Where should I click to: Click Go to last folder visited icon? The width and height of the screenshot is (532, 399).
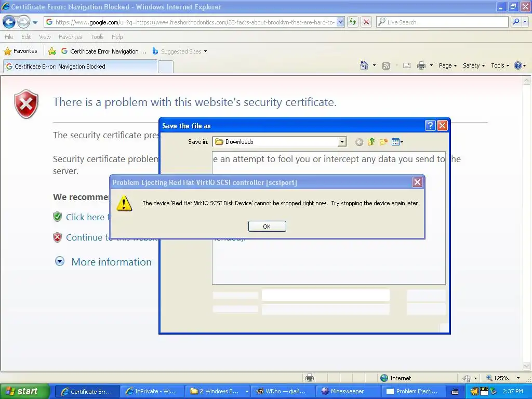point(360,142)
